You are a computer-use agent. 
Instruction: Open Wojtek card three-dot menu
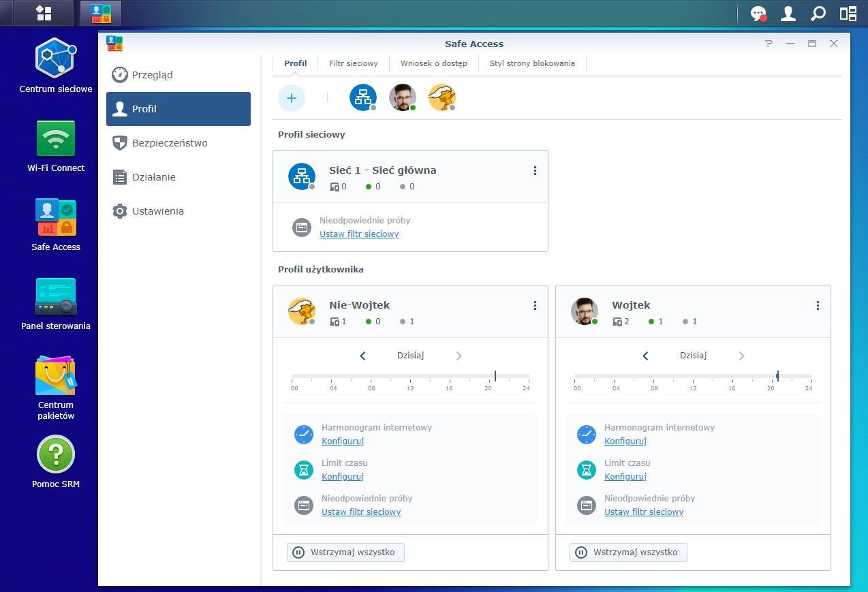point(818,306)
